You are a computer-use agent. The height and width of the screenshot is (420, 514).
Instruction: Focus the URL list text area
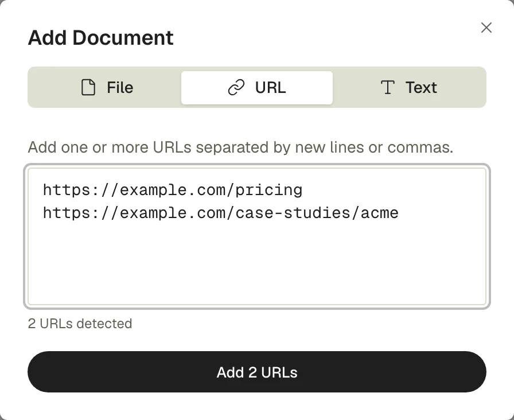click(x=257, y=236)
